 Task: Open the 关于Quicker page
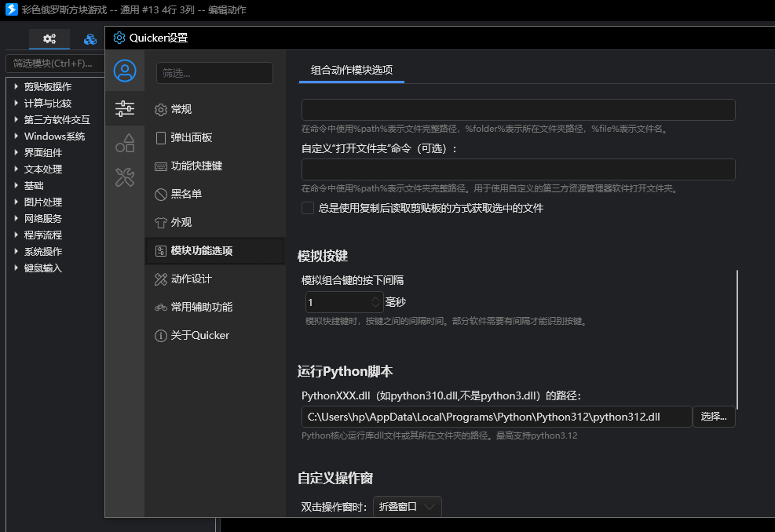click(x=215, y=335)
